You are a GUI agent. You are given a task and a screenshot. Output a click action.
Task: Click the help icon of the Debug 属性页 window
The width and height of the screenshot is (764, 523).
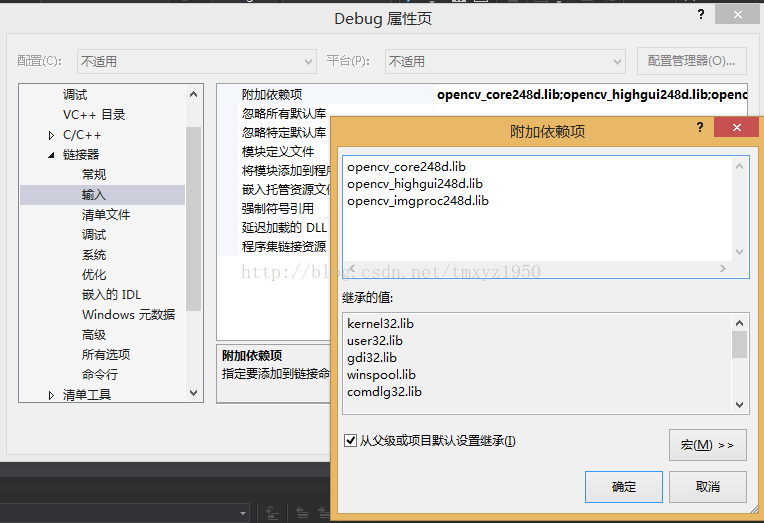point(701,15)
